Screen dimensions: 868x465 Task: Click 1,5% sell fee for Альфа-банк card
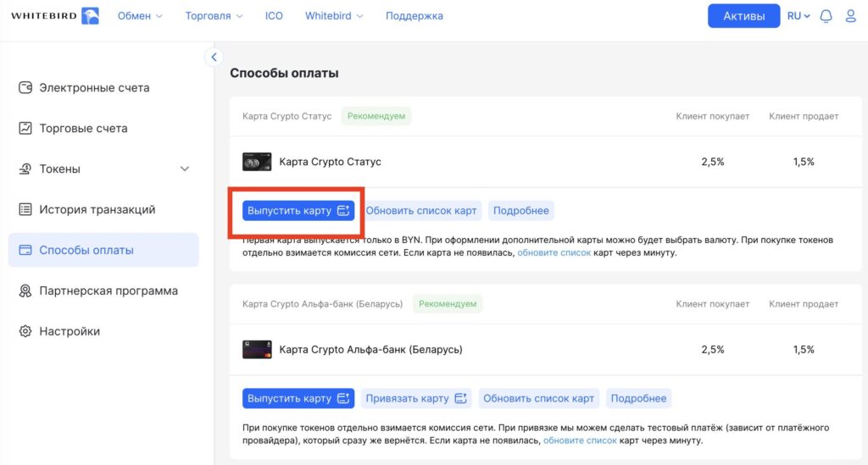(804, 350)
